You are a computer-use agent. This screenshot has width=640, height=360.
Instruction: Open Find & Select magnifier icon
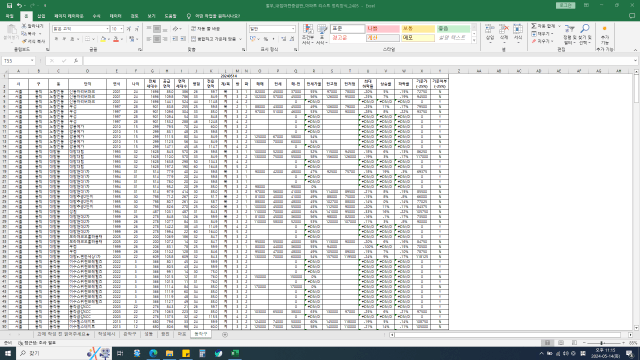click(x=585, y=29)
